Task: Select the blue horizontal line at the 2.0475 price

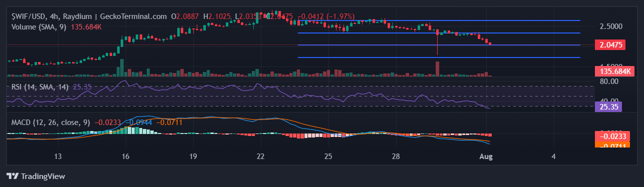Action: coord(439,45)
